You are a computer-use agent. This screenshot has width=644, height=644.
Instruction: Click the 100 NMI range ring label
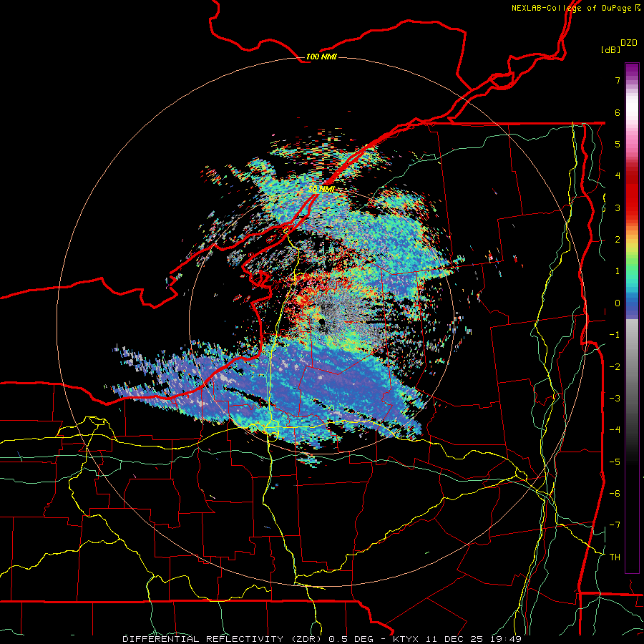[321, 57]
